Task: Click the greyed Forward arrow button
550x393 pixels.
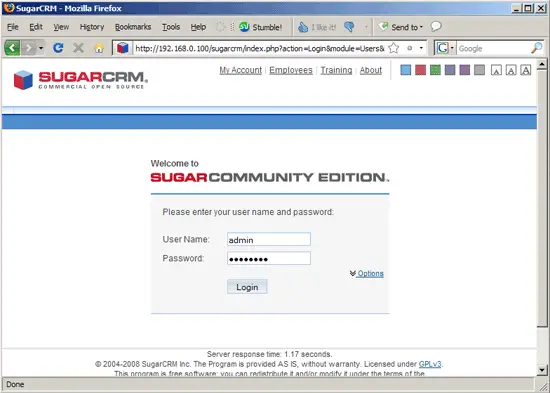Action: coord(29,48)
